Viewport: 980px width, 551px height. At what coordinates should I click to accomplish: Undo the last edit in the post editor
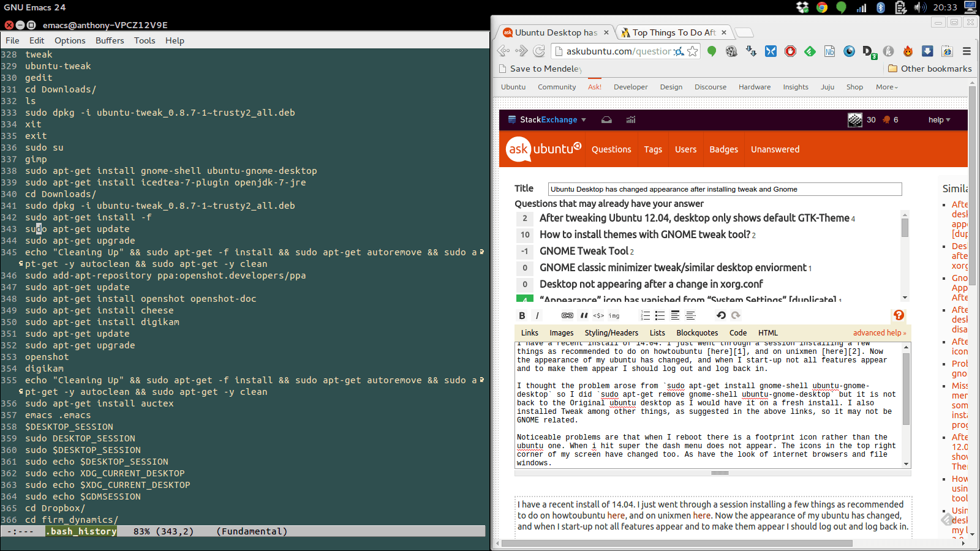pyautogui.click(x=721, y=315)
